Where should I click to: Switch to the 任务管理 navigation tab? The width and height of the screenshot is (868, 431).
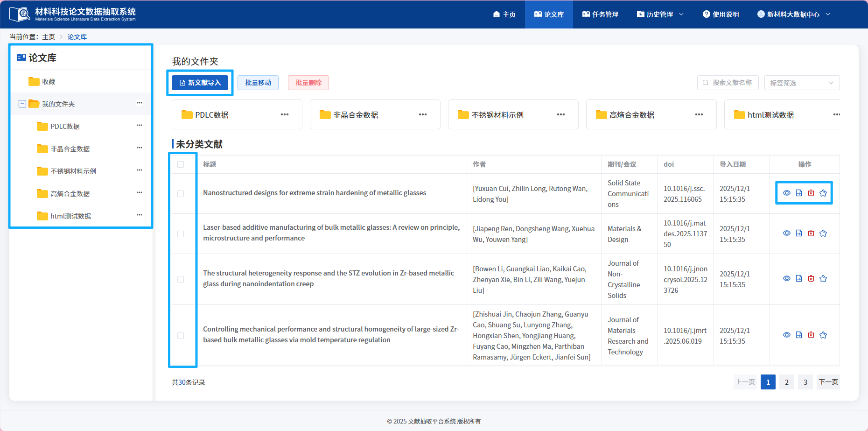point(601,14)
